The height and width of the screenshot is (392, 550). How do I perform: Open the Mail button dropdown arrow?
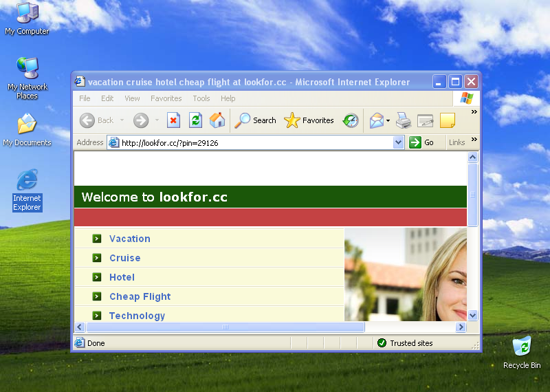388,120
